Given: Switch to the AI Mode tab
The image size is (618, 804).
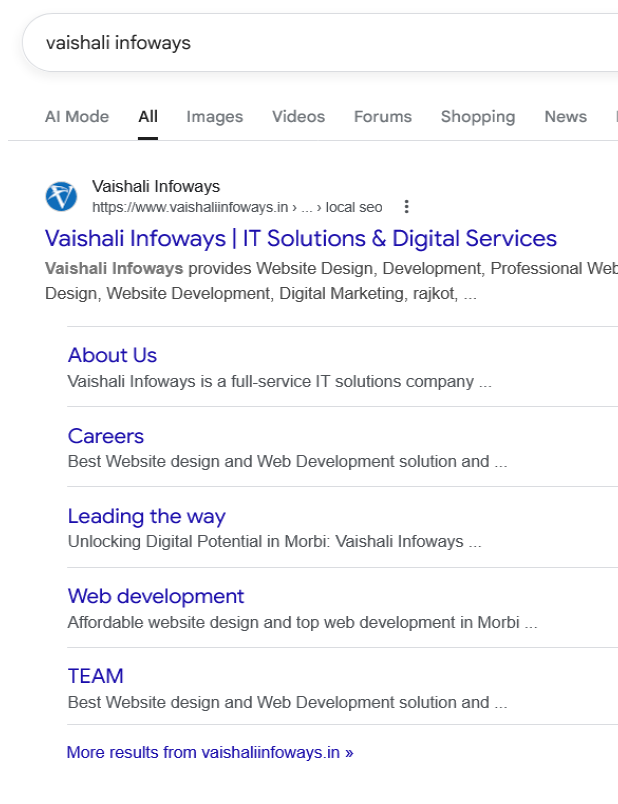Looking at the screenshot, I should point(77,117).
